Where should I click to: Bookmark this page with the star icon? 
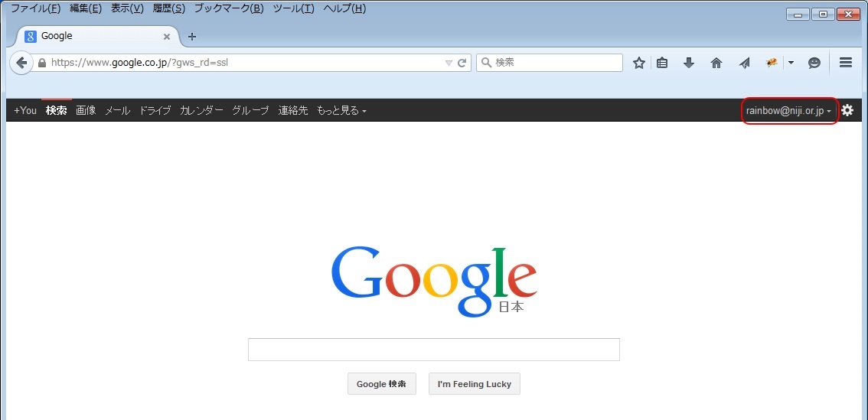point(639,63)
